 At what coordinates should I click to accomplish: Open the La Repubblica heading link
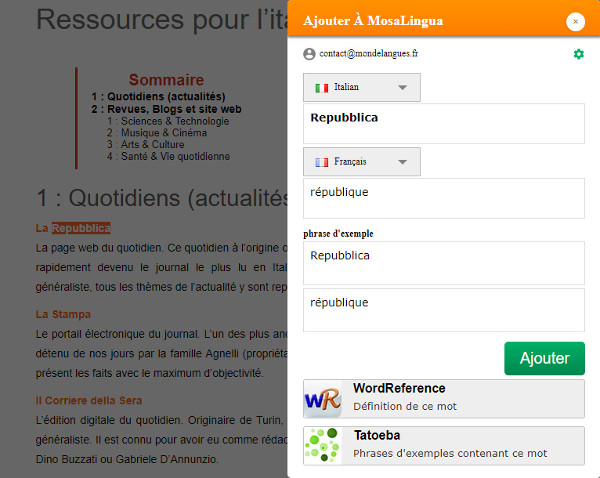73,228
